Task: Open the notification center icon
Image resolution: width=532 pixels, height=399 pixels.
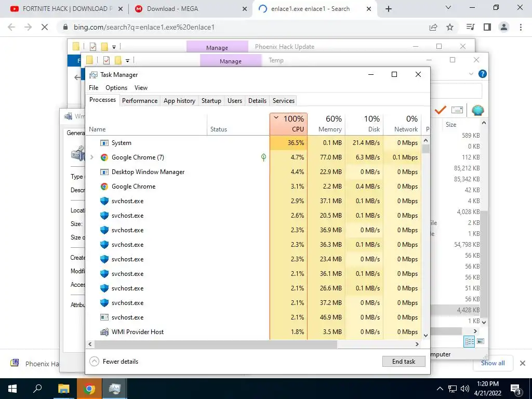Action: click(x=516, y=389)
